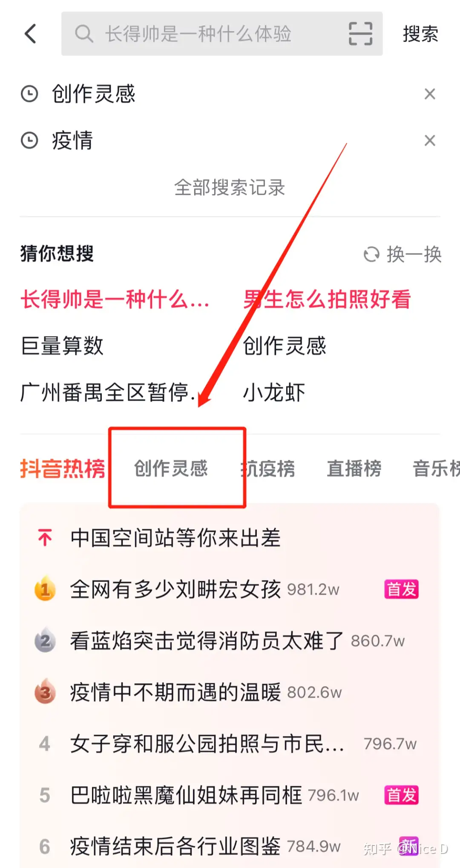460x868 pixels.
Task: Open the scan code icon in search bar
Action: (x=360, y=34)
